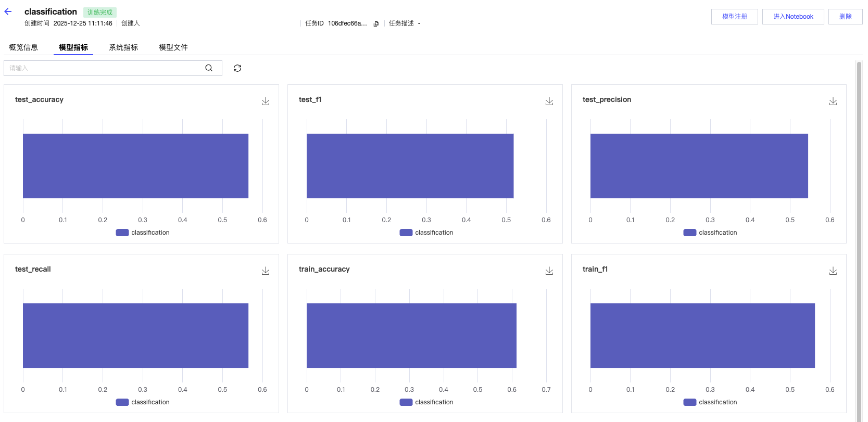The image size is (868, 422).
Task: Click the 进入Notebook button
Action: coord(793,17)
